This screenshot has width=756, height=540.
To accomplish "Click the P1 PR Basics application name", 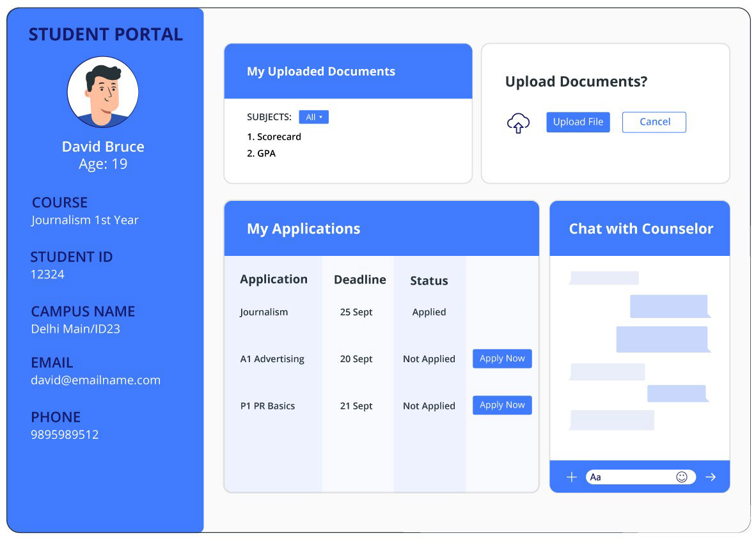I will 267,406.
